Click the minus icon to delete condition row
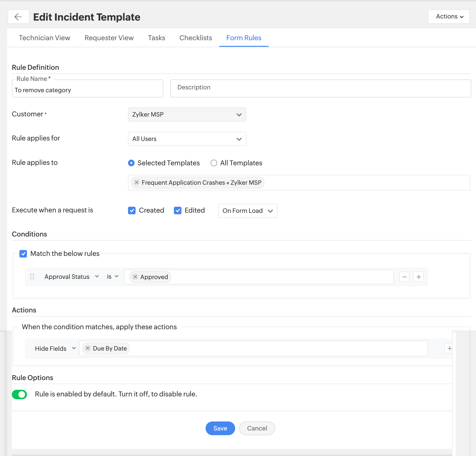Screen dimensions: 476x456 pos(404,276)
